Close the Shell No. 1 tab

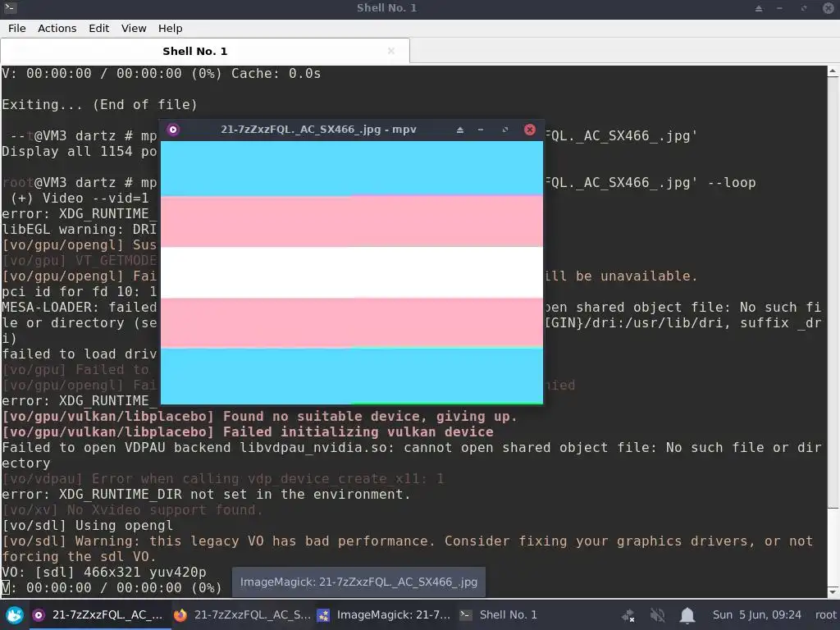click(391, 51)
